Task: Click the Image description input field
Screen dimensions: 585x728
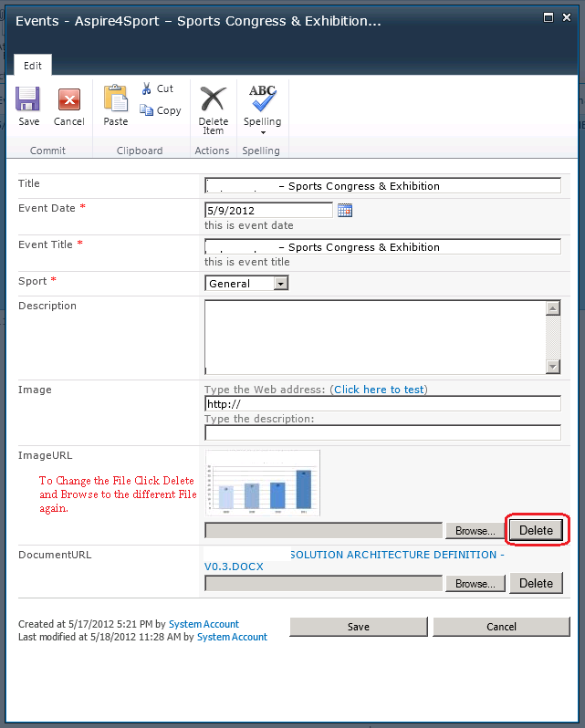Action: pyautogui.click(x=382, y=432)
